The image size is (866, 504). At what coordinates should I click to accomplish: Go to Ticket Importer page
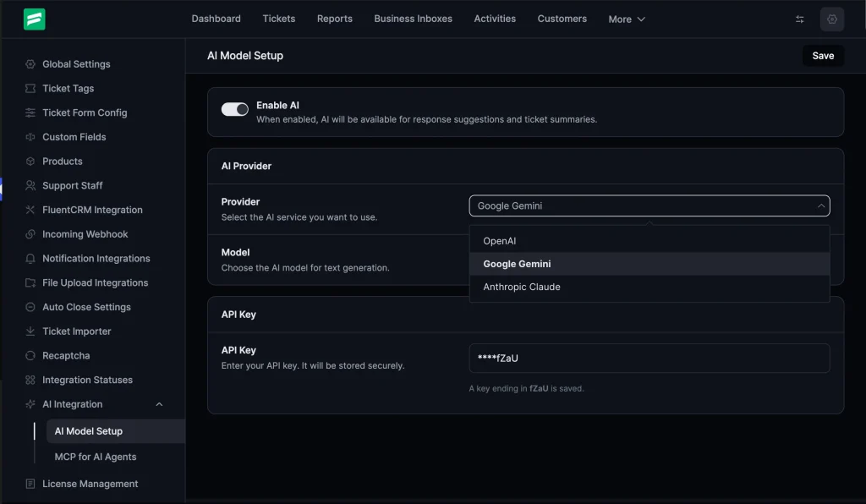coord(77,331)
